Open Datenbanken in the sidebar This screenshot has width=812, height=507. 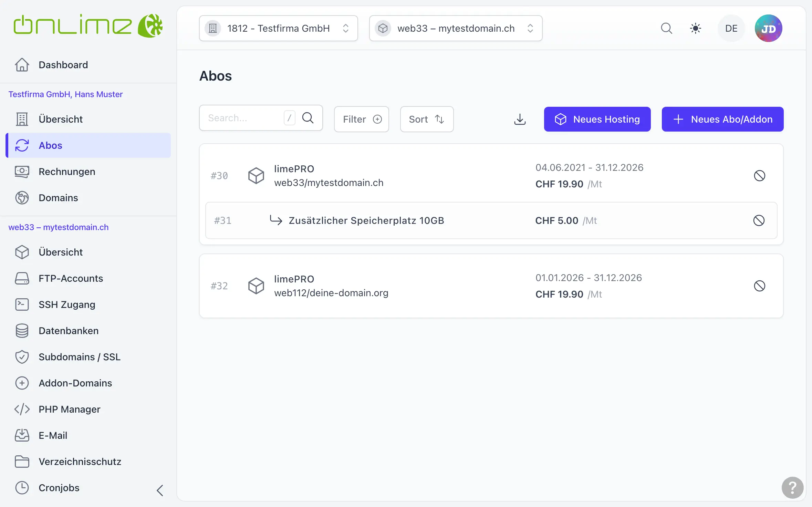coord(88,331)
